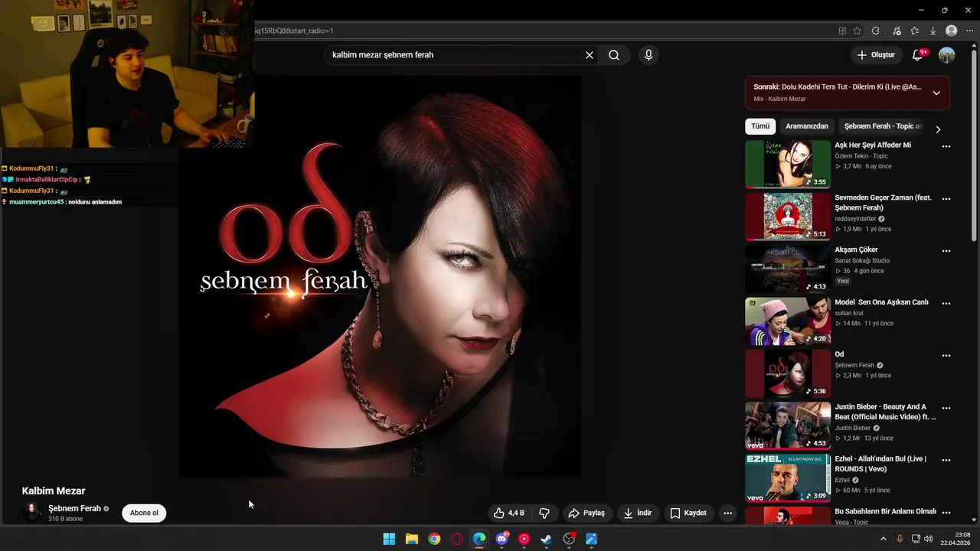Screen dimensions: 980x551
Task: Subscribe with the Abone ol button
Action: point(144,513)
